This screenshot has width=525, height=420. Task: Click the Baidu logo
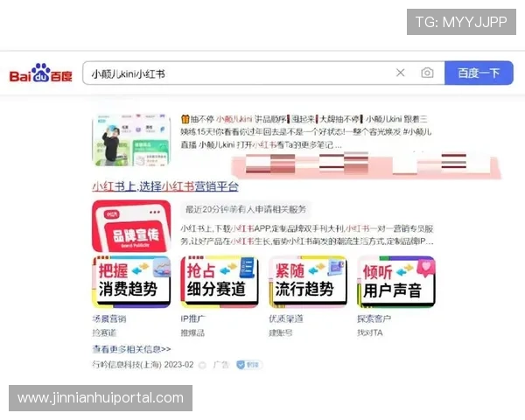(41, 73)
